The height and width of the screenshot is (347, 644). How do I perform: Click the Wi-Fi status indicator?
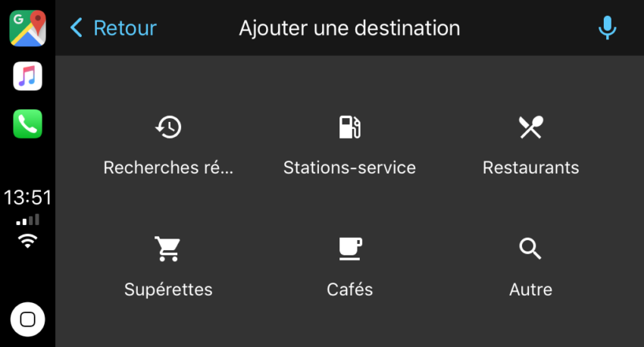pos(27,241)
